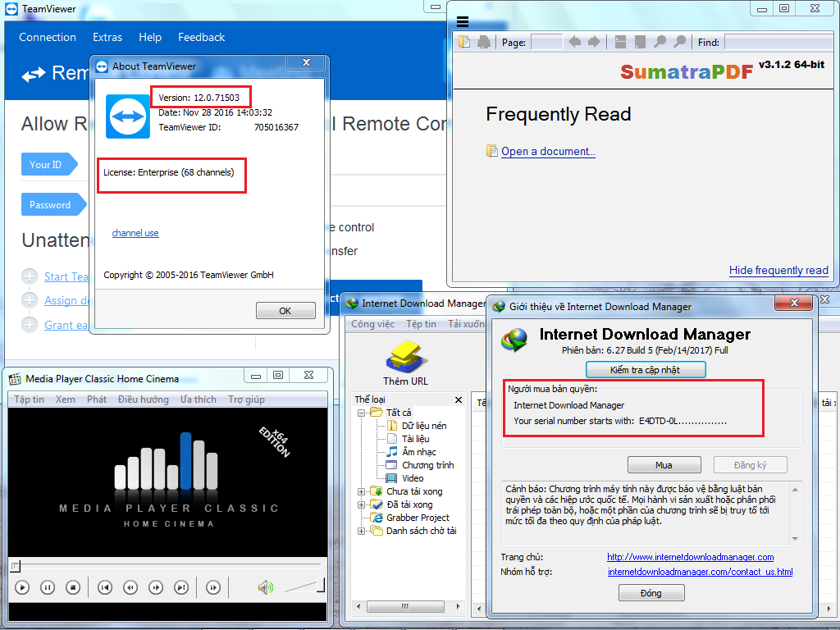The height and width of the screenshot is (630, 840).
Task: Select the Âm nhạc category
Action: click(419, 452)
